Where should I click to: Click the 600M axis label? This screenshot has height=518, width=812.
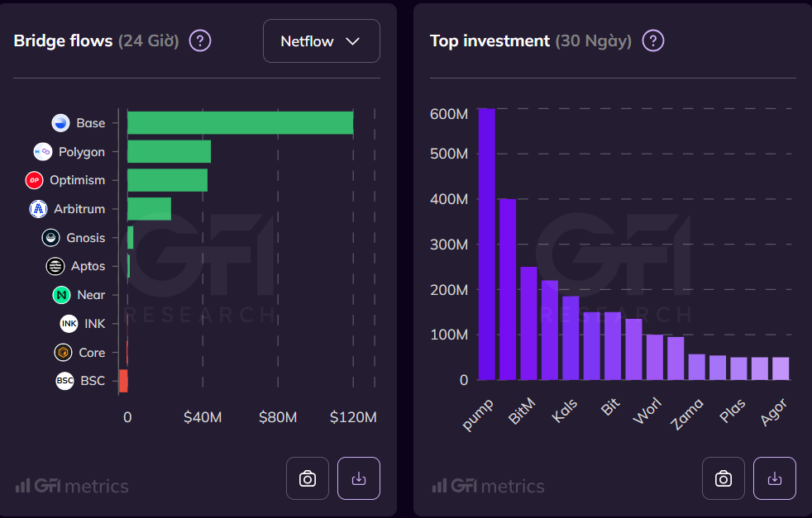coord(449,114)
